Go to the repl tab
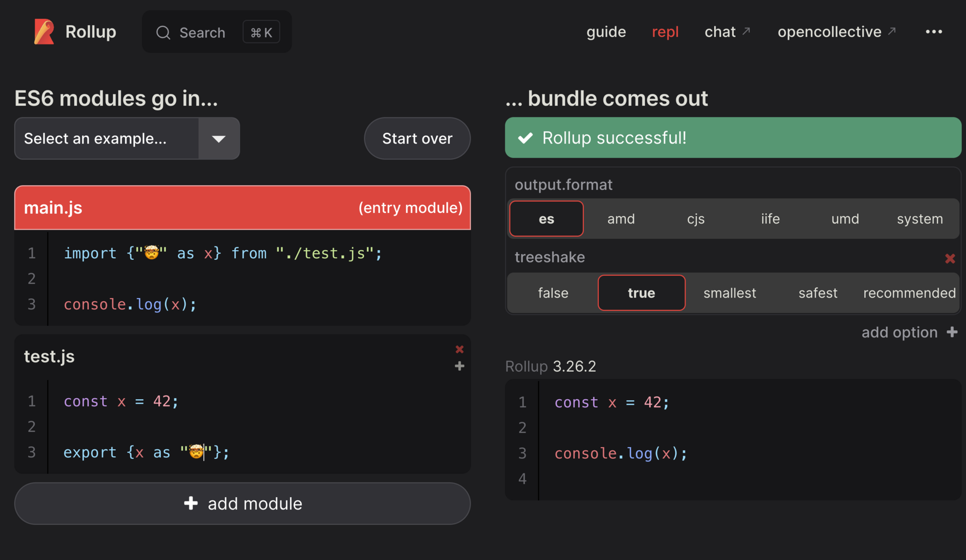The height and width of the screenshot is (560, 966). click(665, 32)
